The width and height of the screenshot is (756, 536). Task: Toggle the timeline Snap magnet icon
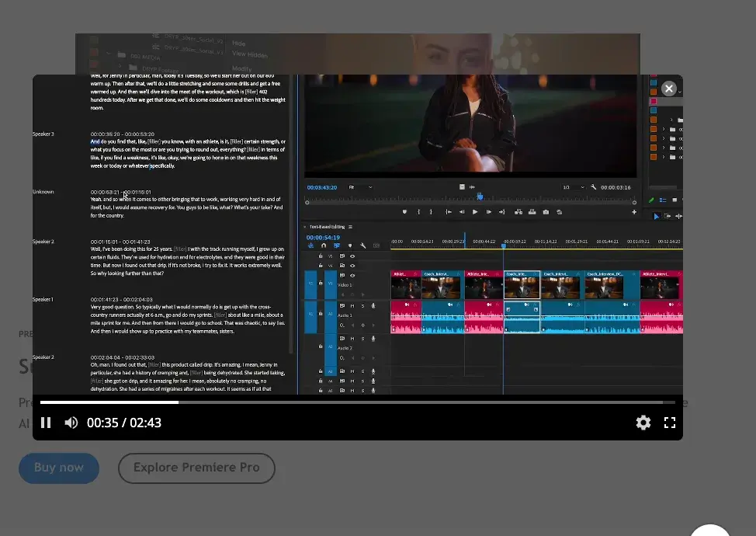click(x=324, y=246)
